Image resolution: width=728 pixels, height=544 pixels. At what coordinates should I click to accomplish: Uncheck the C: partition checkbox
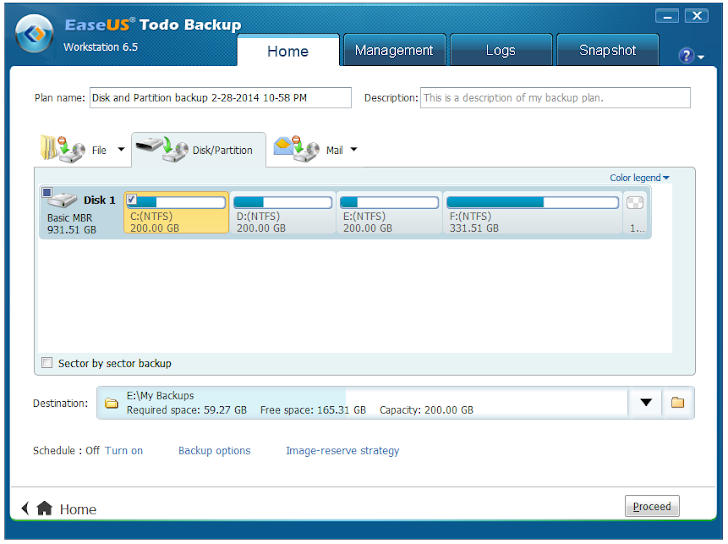click(132, 199)
